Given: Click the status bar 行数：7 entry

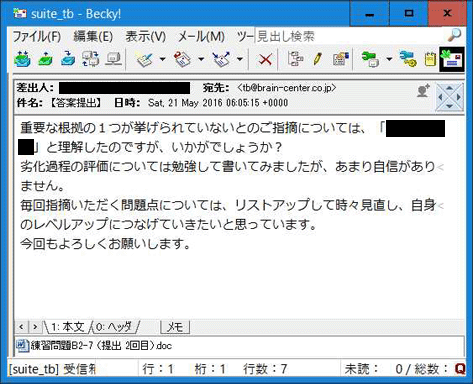Looking at the screenshot, I should pos(265,369).
